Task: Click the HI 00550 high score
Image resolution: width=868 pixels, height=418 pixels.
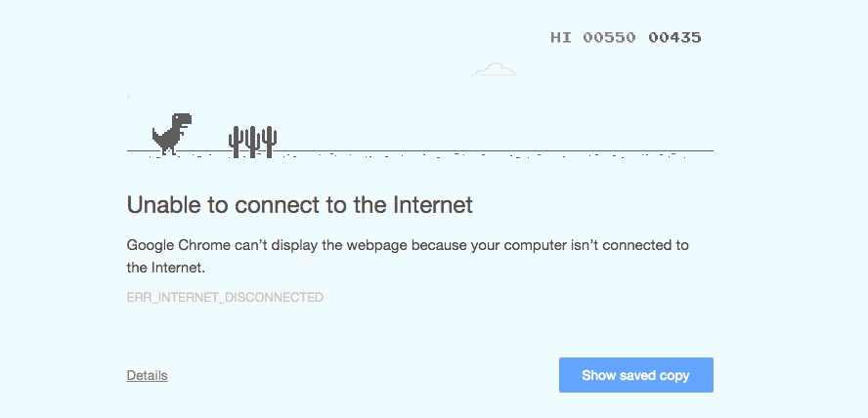Action: tap(593, 37)
